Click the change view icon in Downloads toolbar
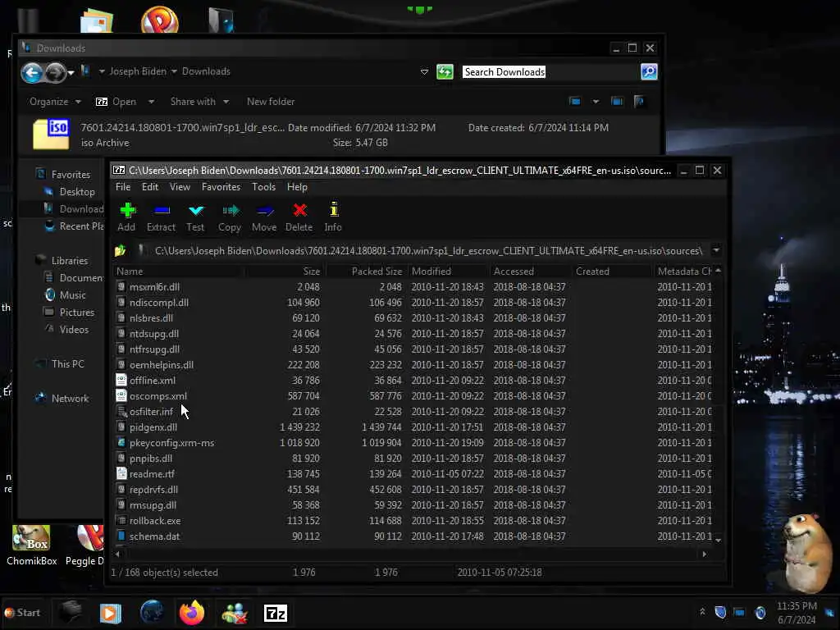 (575, 101)
